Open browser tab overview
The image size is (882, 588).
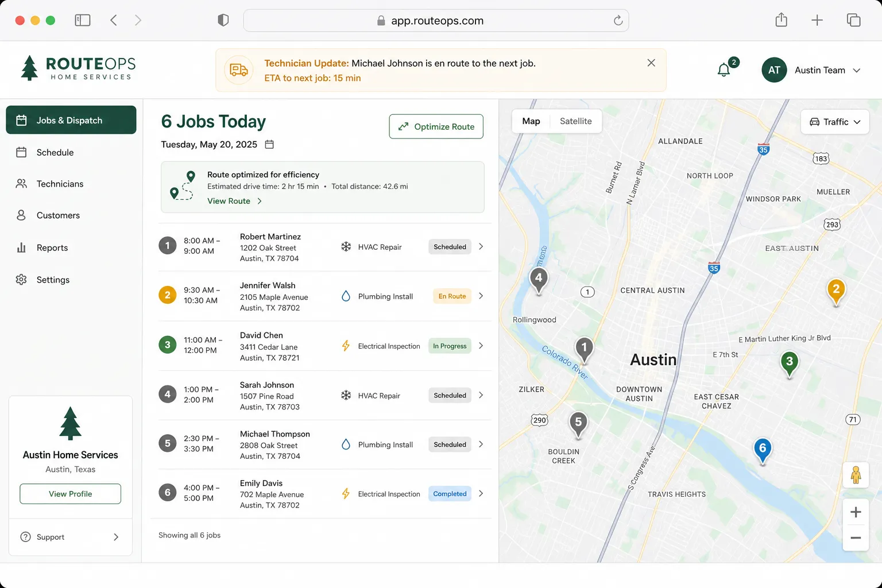[853, 20]
